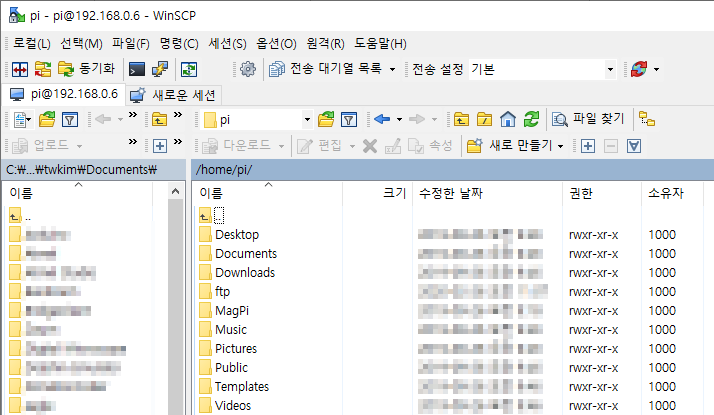714x415 pixels.
Task: Open 파일(F) menu
Action: tap(131, 44)
